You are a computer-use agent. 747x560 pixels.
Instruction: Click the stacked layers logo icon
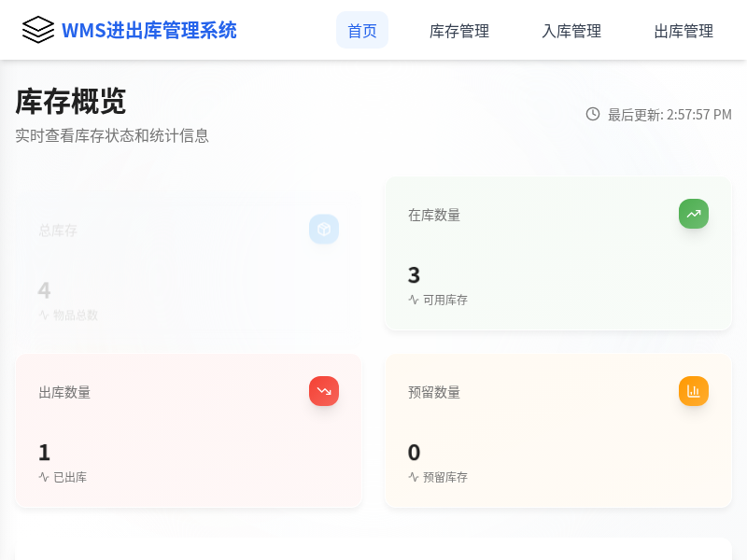pyautogui.click(x=38, y=30)
